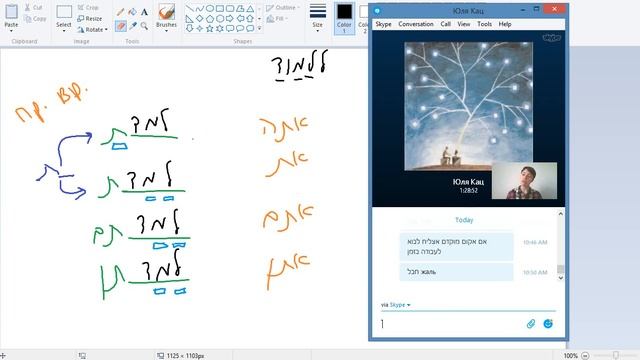640x360 pixels.
Task: Click the self-view video thumbnail in Skype
Action: (x=524, y=181)
